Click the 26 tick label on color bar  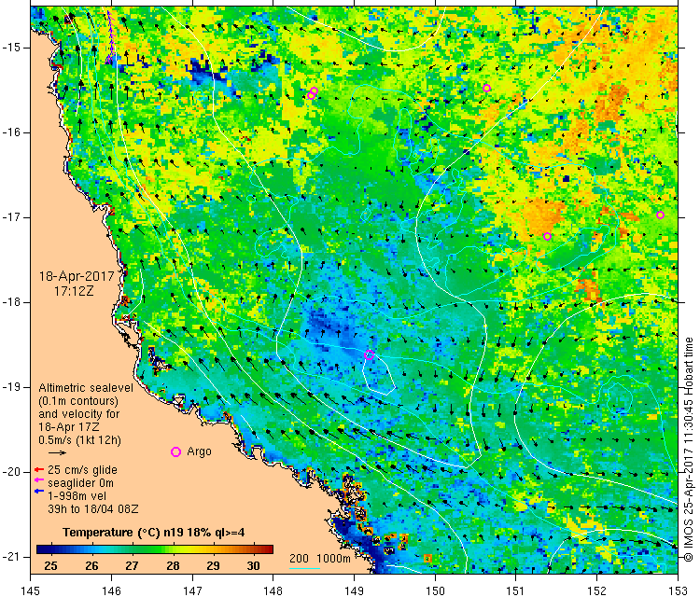click(91, 566)
